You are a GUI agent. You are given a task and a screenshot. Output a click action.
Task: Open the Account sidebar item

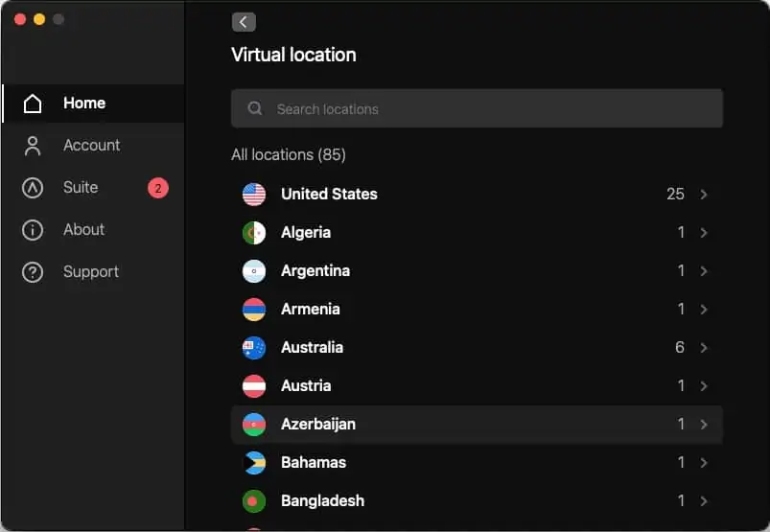(93, 146)
